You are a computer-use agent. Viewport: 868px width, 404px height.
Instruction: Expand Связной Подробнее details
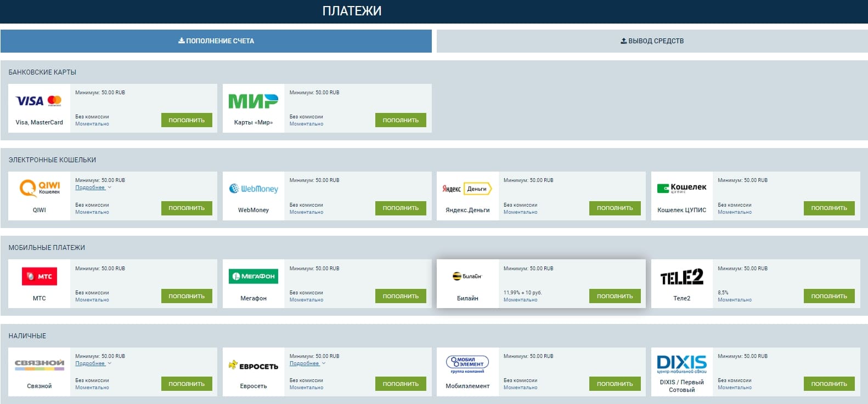(93, 363)
